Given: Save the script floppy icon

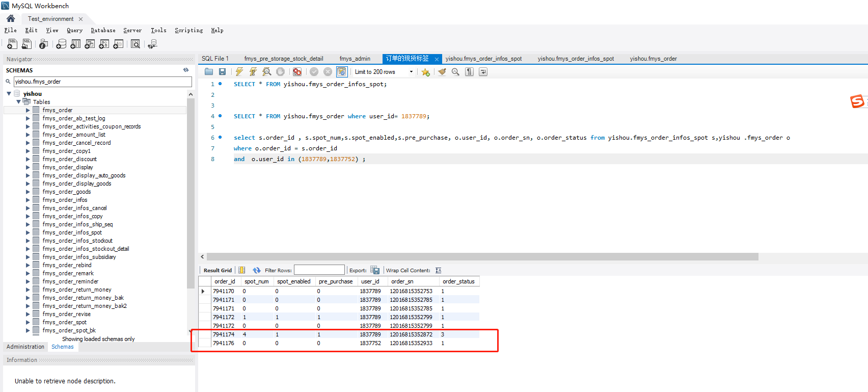Looking at the screenshot, I should [223, 72].
